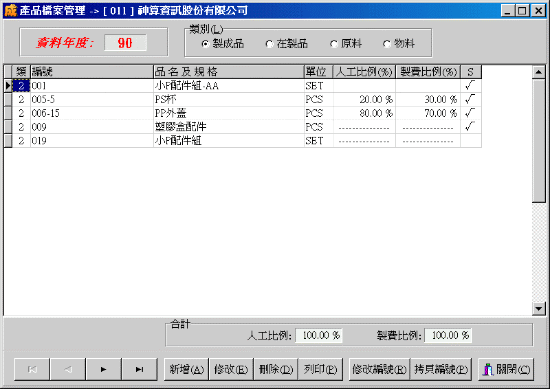Screen dimensions: 550x389
Task: Click the cell PP外蓋
Action: (228, 113)
